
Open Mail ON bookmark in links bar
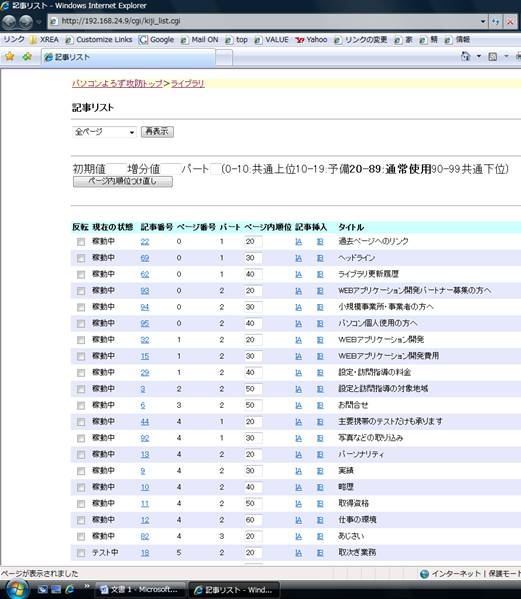tap(199, 40)
